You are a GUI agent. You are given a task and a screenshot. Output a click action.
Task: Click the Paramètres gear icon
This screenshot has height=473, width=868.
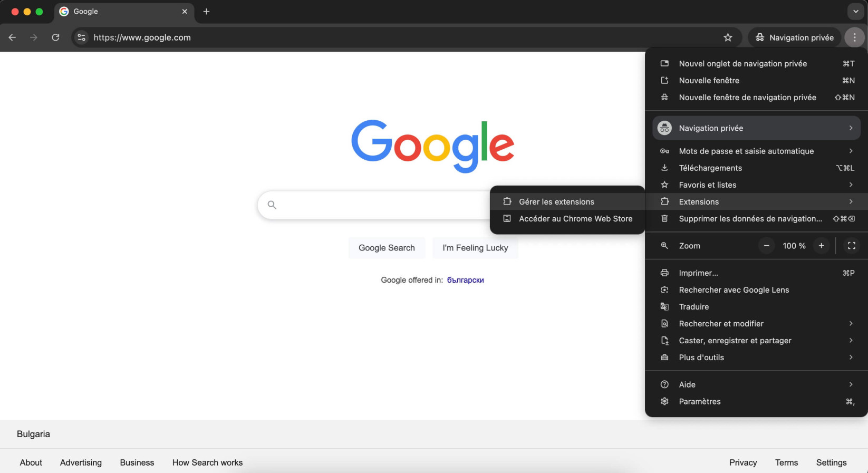tap(664, 402)
